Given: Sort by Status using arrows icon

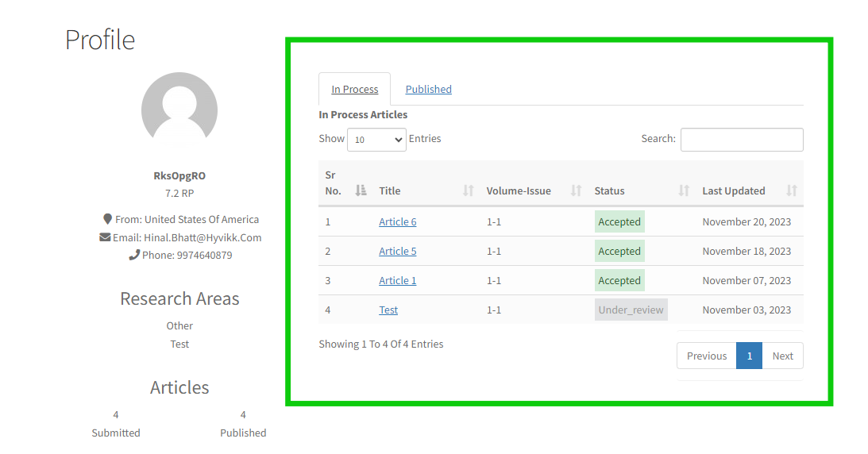Looking at the screenshot, I should click(x=684, y=190).
